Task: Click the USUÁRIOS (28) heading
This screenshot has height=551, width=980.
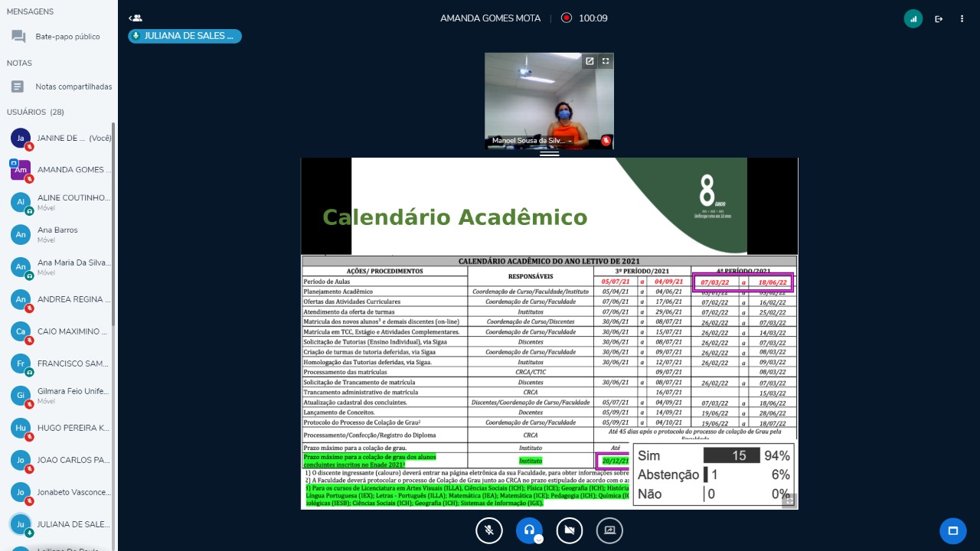Action: 35,112
